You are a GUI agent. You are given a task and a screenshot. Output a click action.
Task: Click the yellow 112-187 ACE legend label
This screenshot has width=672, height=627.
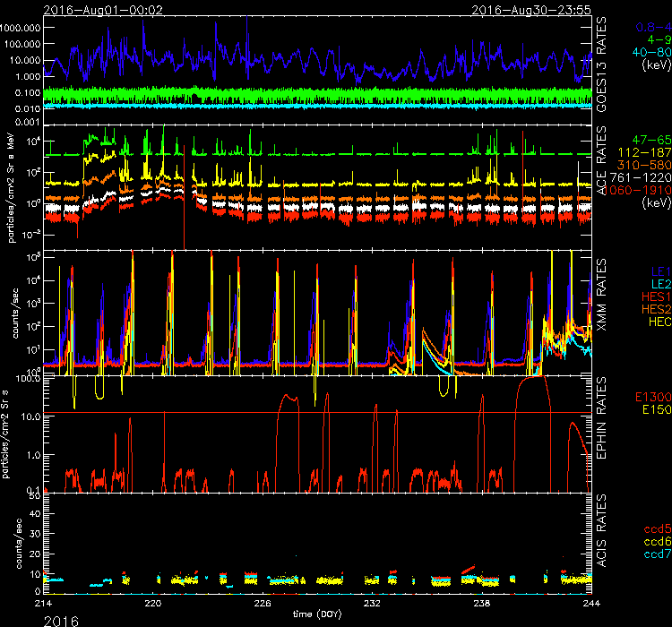[x=643, y=154]
